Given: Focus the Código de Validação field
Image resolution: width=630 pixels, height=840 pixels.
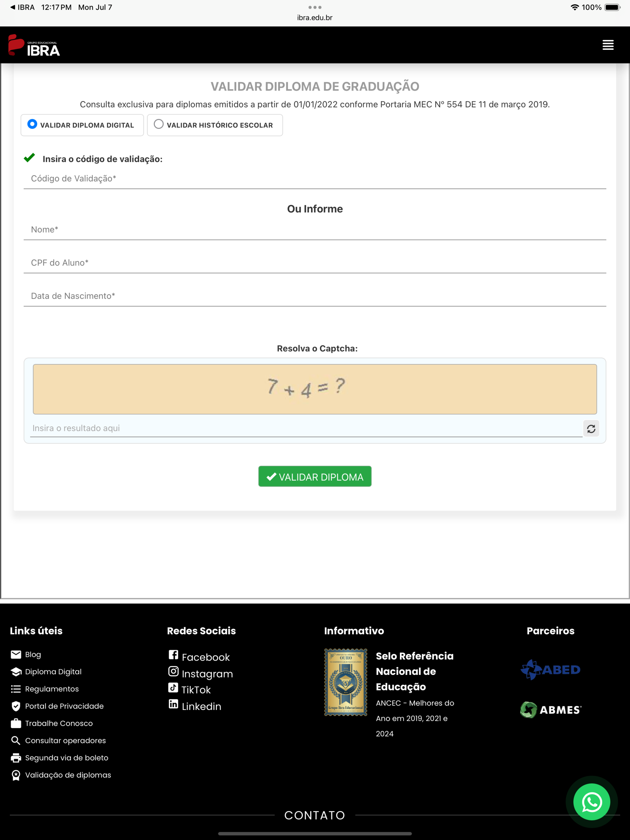Looking at the screenshot, I should tap(315, 179).
